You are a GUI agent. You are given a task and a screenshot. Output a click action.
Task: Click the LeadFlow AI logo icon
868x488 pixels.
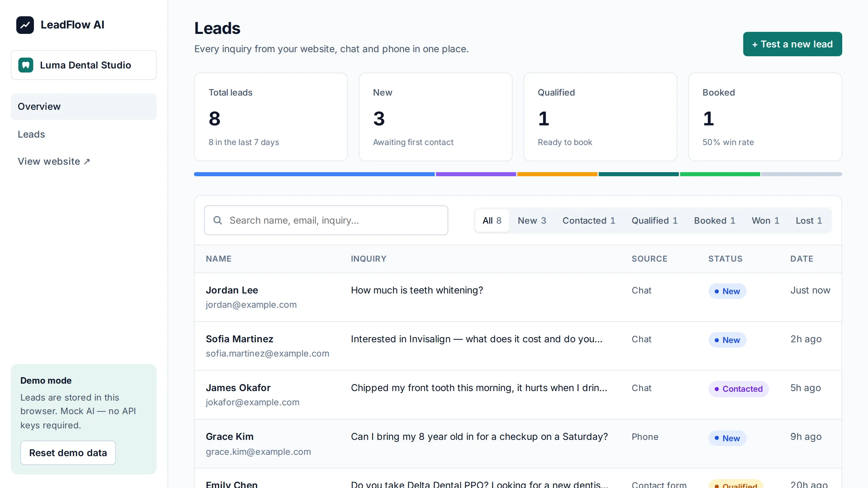click(x=25, y=25)
